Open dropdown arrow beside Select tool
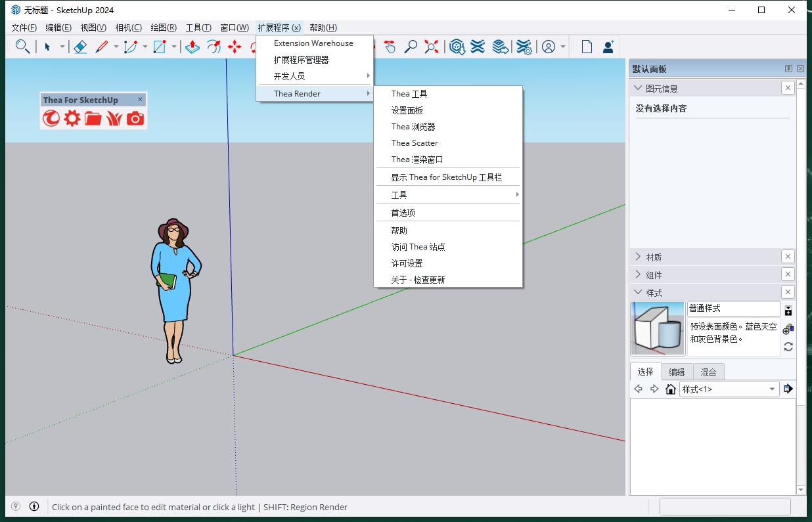 (x=62, y=47)
